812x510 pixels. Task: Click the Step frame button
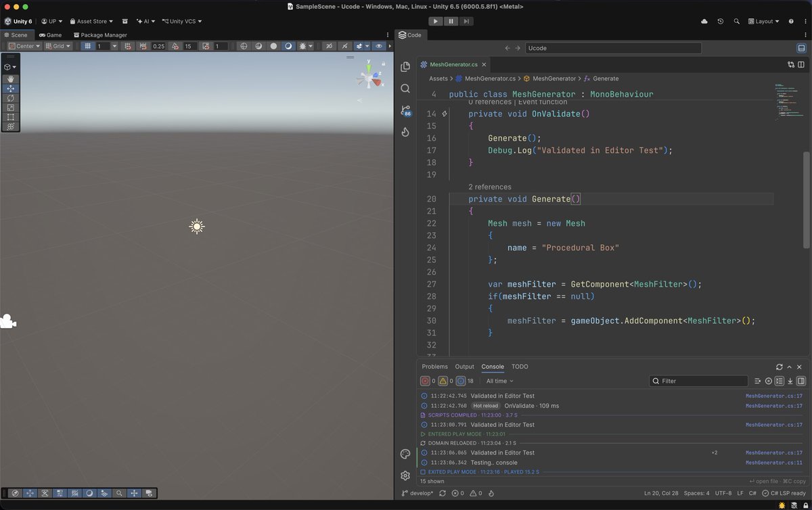466,22
